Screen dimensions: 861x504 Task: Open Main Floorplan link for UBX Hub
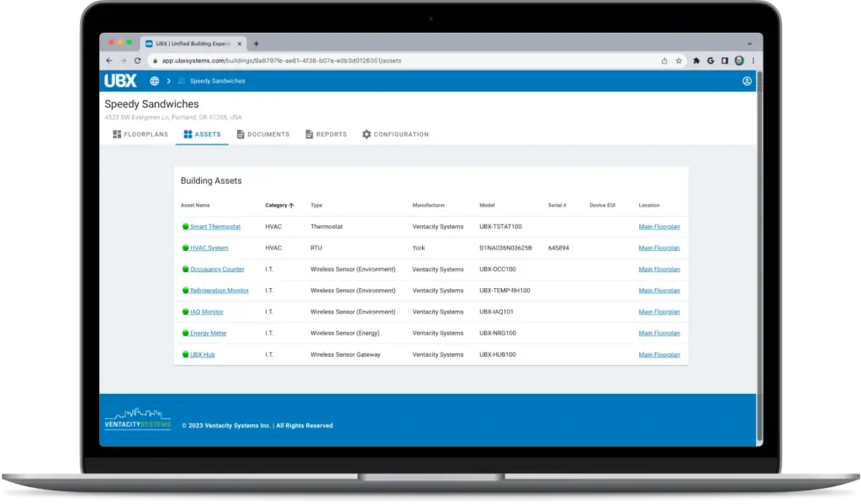tap(659, 354)
